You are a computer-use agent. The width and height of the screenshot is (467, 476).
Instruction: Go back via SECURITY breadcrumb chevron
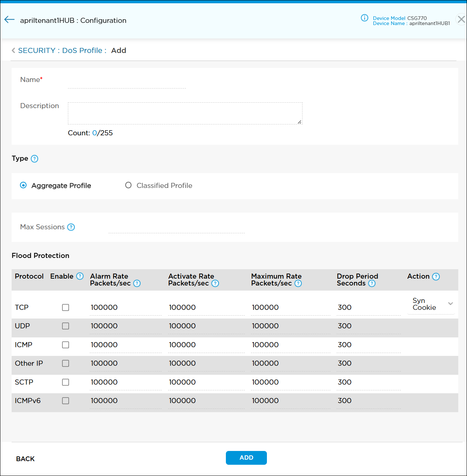(13, 51)
